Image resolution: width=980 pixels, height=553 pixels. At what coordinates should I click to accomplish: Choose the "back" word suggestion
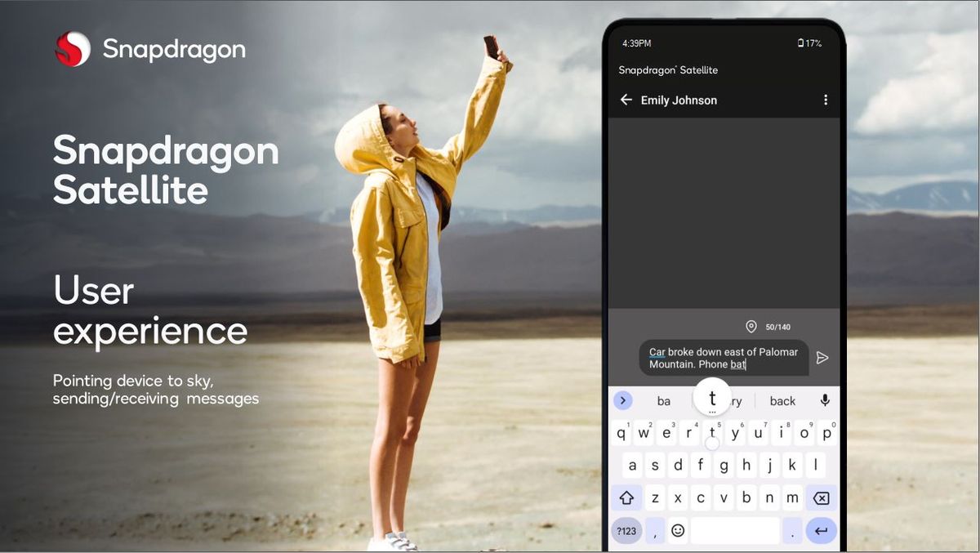[x=782, y=401]
